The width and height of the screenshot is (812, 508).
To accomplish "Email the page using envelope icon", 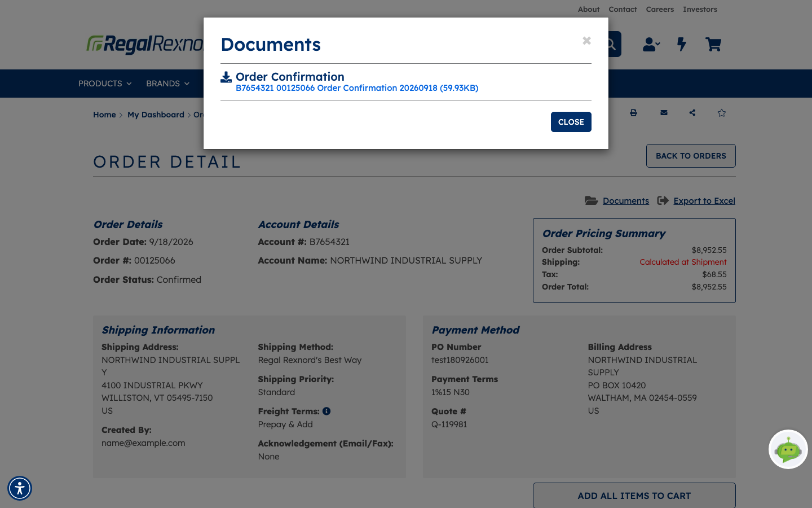I will [x=664, y=113].
